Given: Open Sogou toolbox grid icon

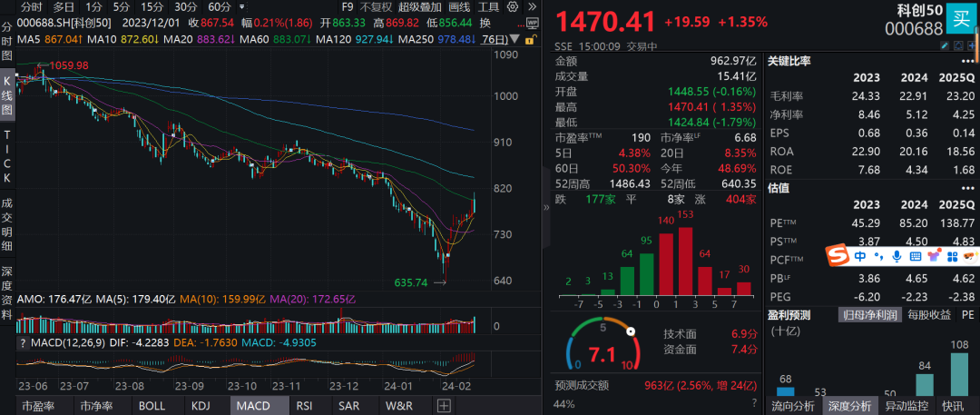Looking at the screenshot, I should tap(953, 255).
